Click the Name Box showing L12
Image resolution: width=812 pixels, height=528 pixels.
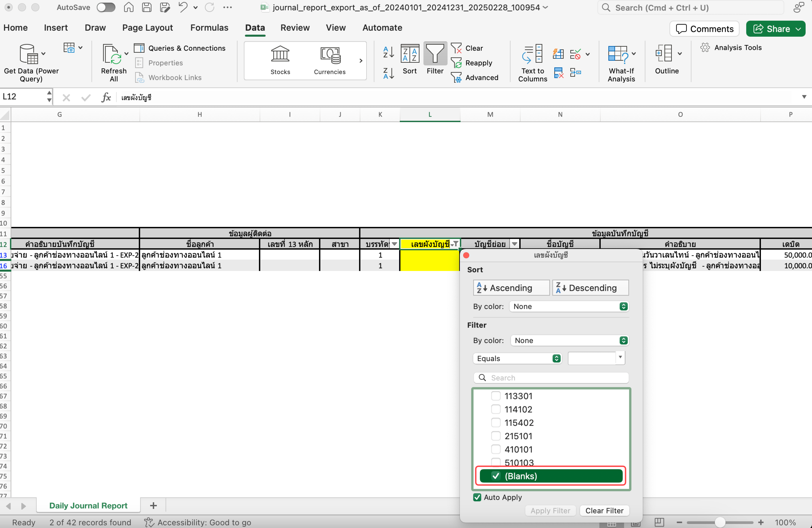(x=23, y=97)
